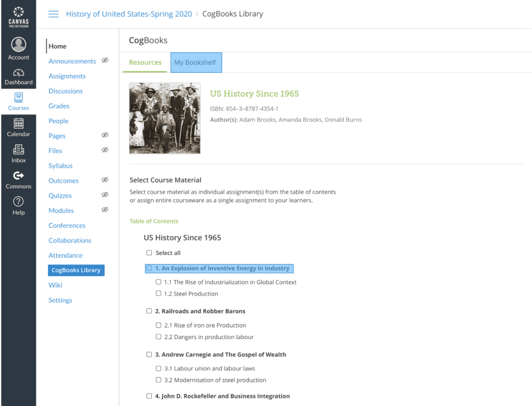This screenshot has width=532, height=406.
Task: Check 1.2 Steel Production checkbox
Action: pos(158,294)
